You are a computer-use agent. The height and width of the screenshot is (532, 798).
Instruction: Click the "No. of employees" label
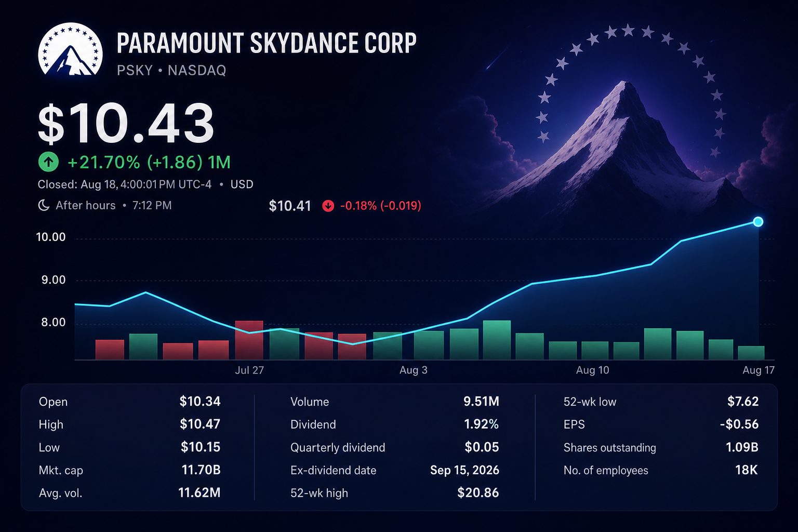pos(606,471)
